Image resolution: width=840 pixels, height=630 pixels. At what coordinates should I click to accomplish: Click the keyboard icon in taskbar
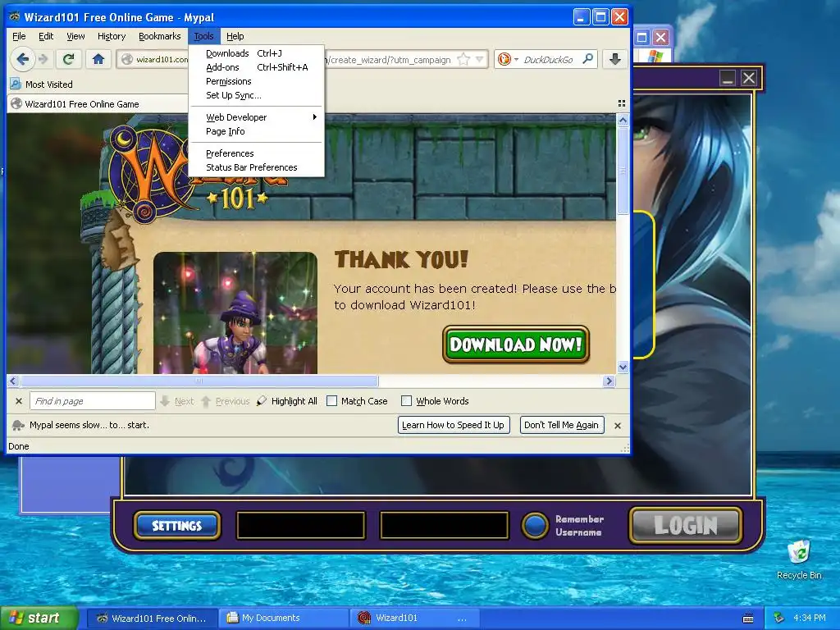(x=748, y=619)
